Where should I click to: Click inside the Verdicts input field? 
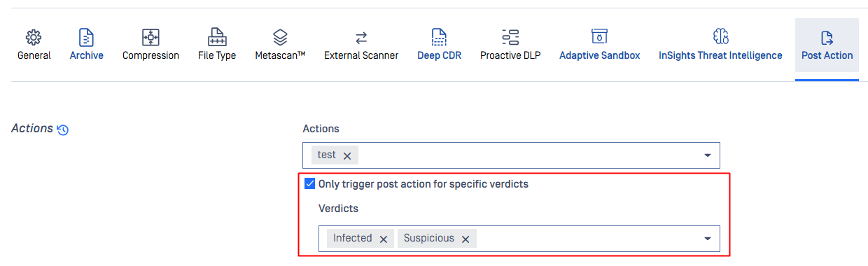click(519, 238)
